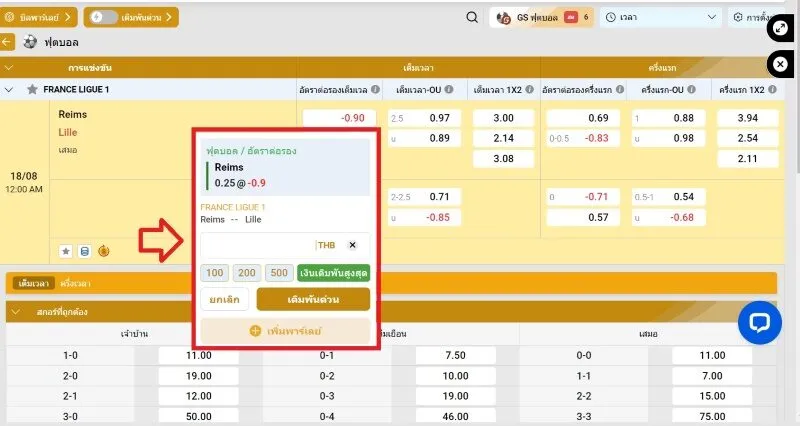
Task: Click info icon beside เต็มเวลา-OU header
Action: pos(449,89)
